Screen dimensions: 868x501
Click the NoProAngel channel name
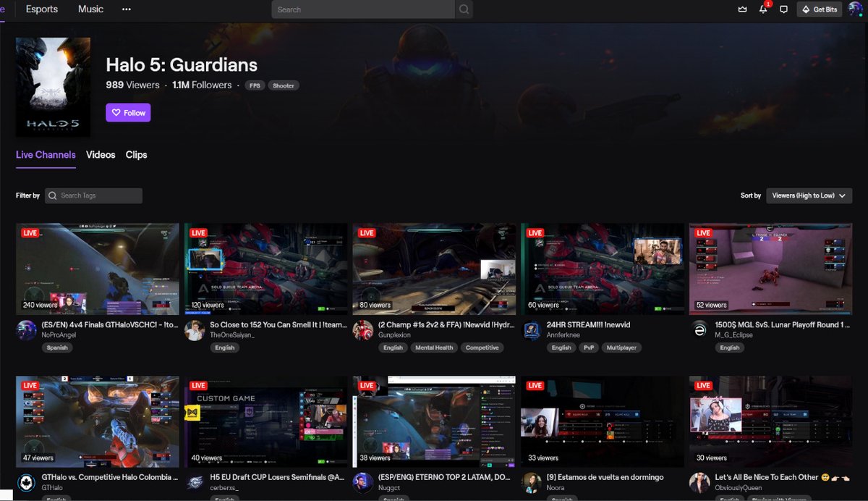pos(59,336)
